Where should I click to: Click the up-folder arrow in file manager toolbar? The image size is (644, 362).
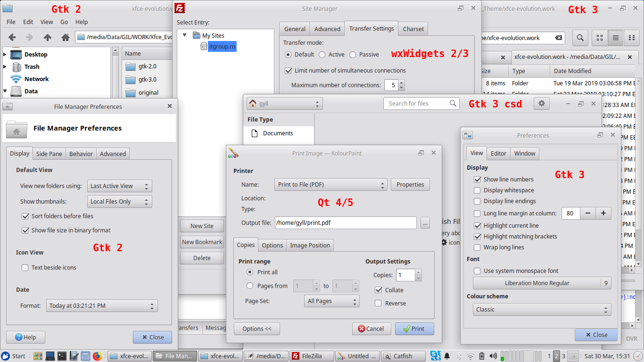(48, 37)
